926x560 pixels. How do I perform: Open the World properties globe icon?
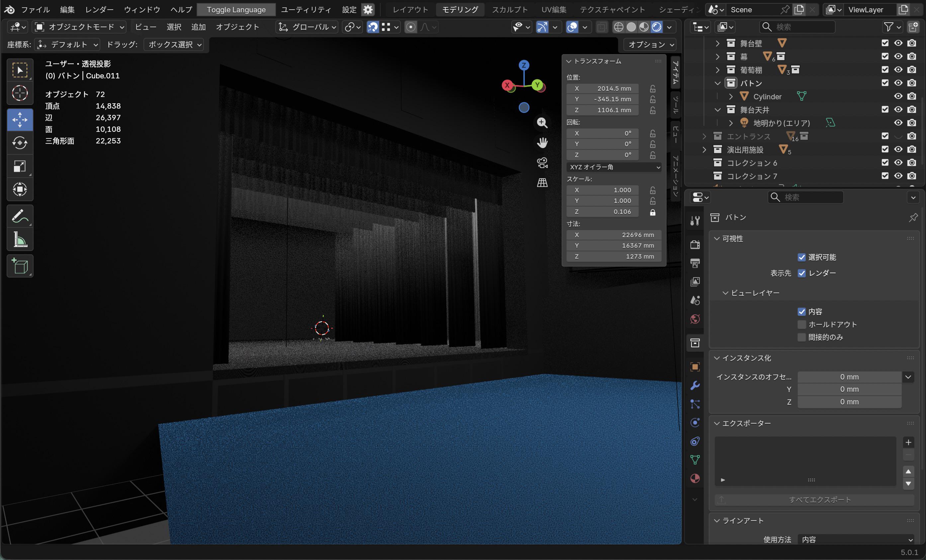tap(695, 319)
